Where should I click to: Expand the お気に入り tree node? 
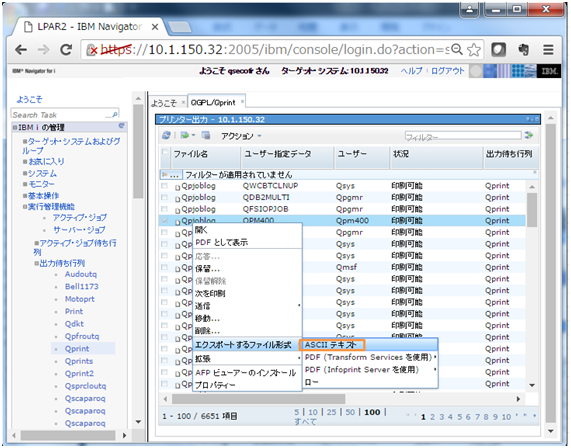(x=25, y=161)
